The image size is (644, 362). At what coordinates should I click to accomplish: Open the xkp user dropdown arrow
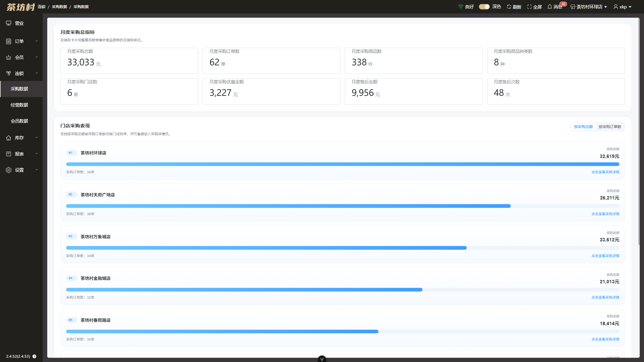pos(630,7)
